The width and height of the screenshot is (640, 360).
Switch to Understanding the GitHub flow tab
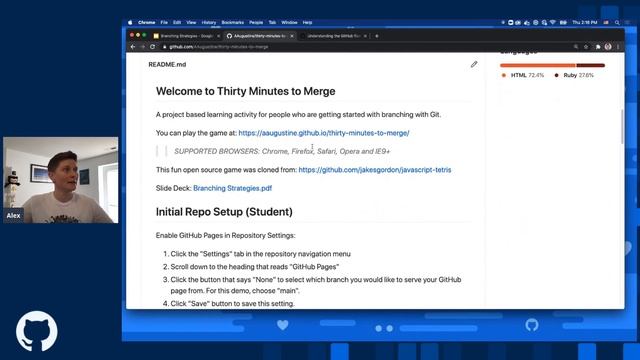[x=333, y=36]
